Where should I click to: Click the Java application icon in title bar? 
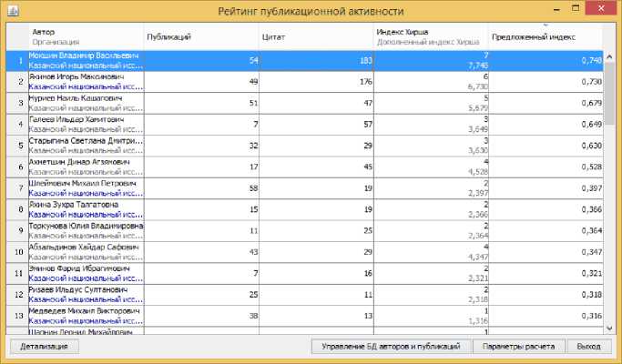coord(13,10)
